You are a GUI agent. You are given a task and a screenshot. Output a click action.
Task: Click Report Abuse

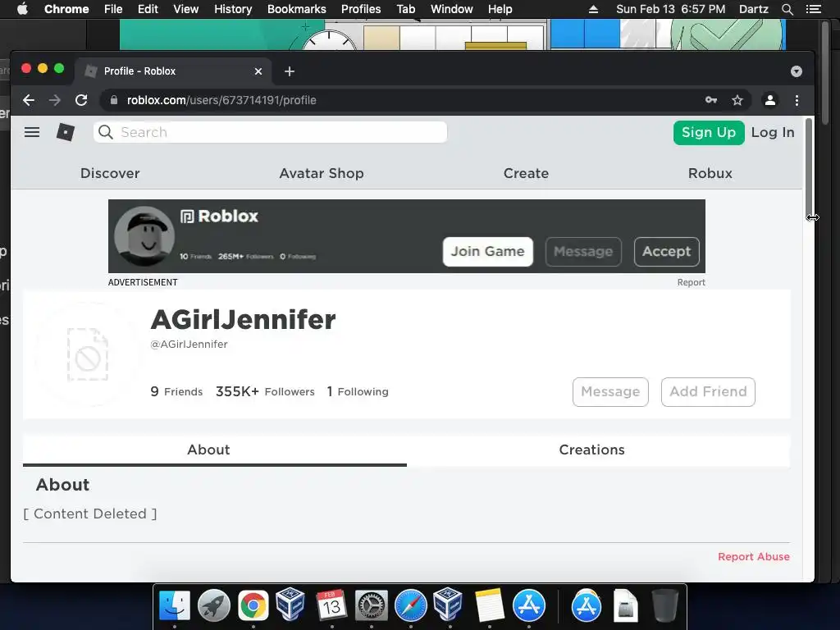tap(753, 557)
